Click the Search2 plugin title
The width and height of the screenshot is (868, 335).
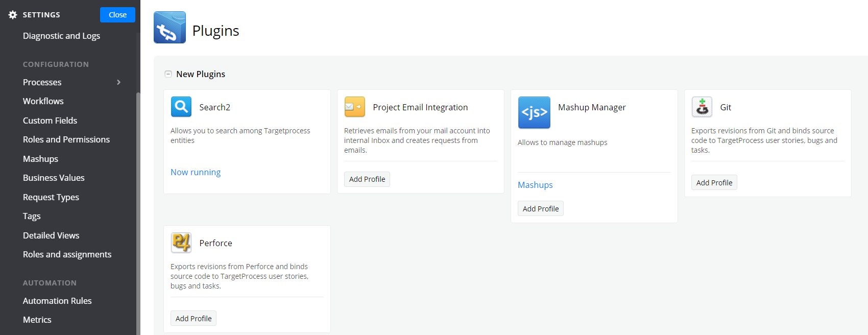click(x=214, y=107)
